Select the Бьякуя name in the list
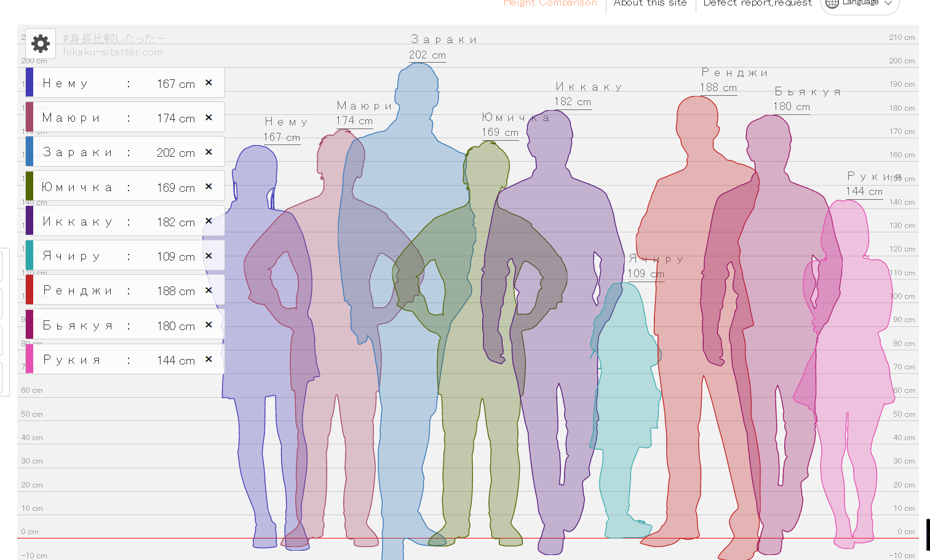This screenshot has height=560, width=930. click(x=77, y=325)
